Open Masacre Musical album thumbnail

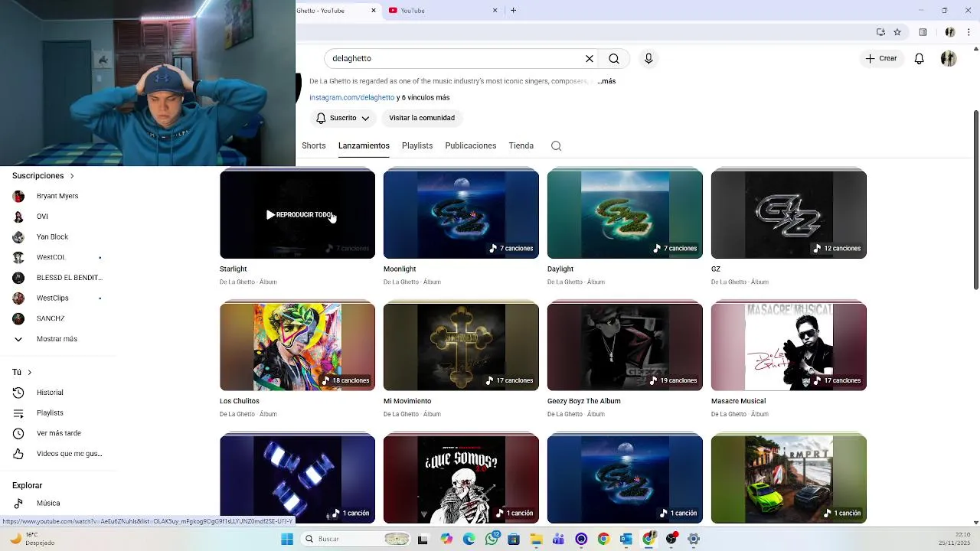click(789, 347)
